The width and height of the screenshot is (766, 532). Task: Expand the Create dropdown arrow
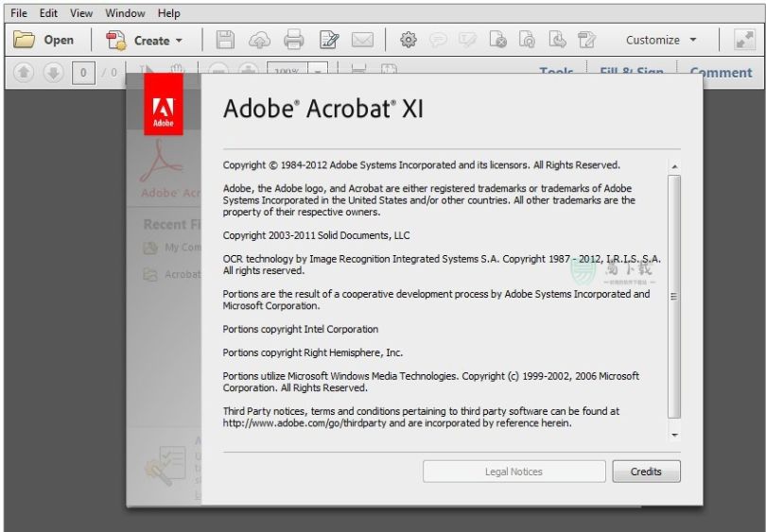tap(180, 41)
